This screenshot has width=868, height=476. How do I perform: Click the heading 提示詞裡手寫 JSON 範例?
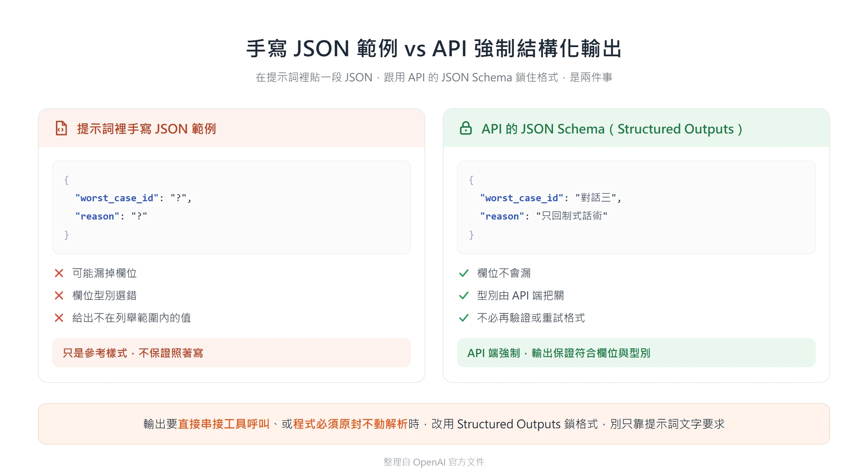pyautogui.click(x=146, y=129)
